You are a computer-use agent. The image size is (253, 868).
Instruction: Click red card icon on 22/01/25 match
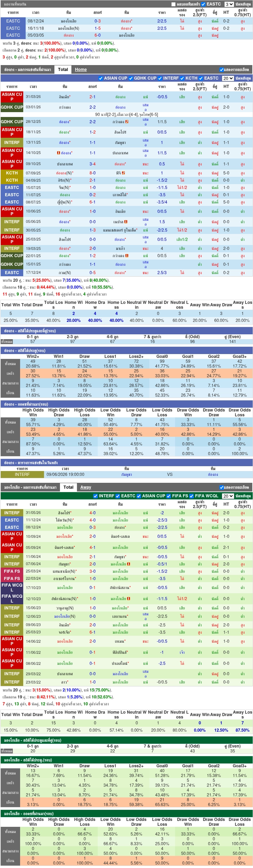(127, 256)
